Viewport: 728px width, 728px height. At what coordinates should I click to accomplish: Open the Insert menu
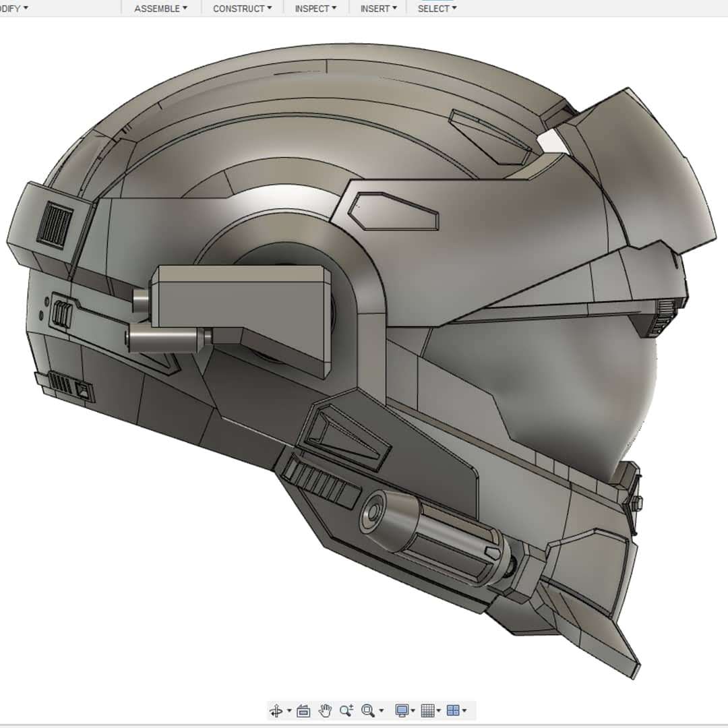coord(378,8)
